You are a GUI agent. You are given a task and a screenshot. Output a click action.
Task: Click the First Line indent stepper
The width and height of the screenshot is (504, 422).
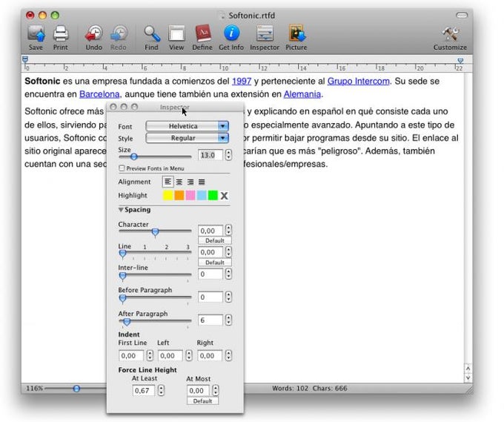coord(150,355)
